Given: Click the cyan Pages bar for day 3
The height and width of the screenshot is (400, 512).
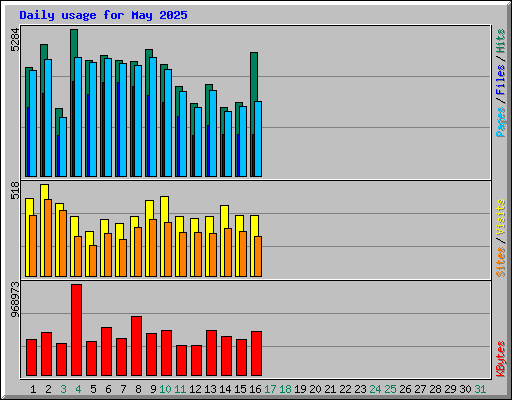Looking at the screenshot, I should pos(63,147).
